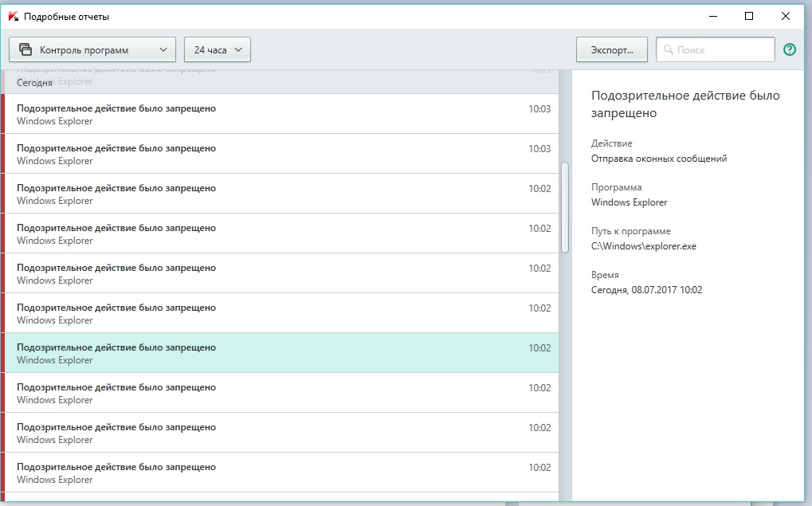
Task: Focus the Поиск search input field
Action: click(722, 50)
